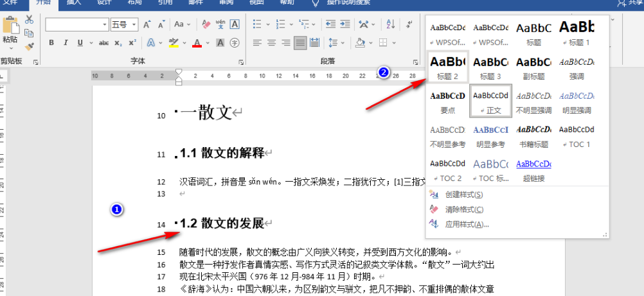Click the Clear Formatting eraser icon

[206, 24]
